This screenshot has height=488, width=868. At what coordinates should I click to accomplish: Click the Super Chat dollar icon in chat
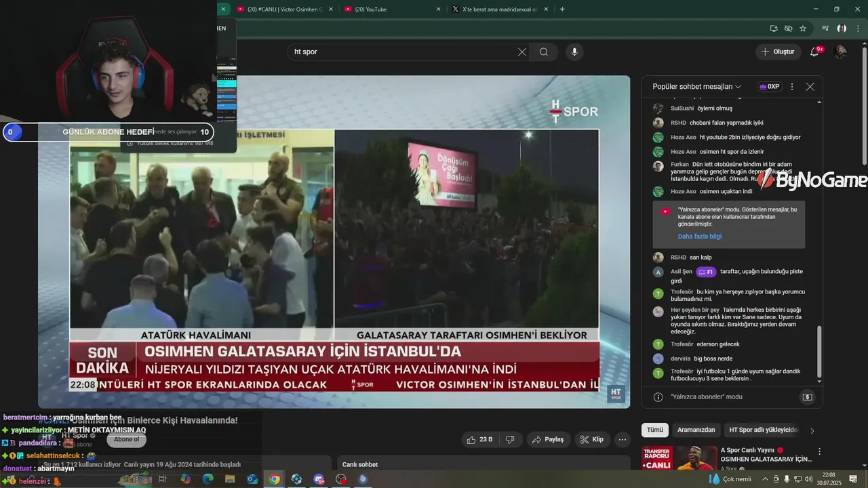coord(807,396)
